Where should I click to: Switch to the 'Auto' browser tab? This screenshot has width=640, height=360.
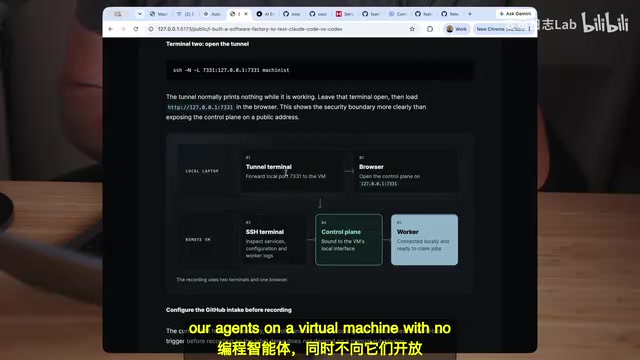212,14
